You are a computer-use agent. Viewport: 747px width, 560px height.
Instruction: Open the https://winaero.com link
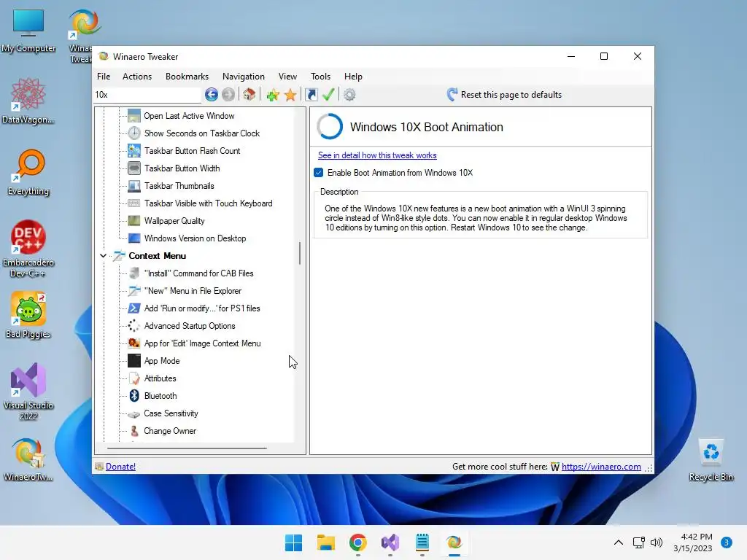[601, 467]
